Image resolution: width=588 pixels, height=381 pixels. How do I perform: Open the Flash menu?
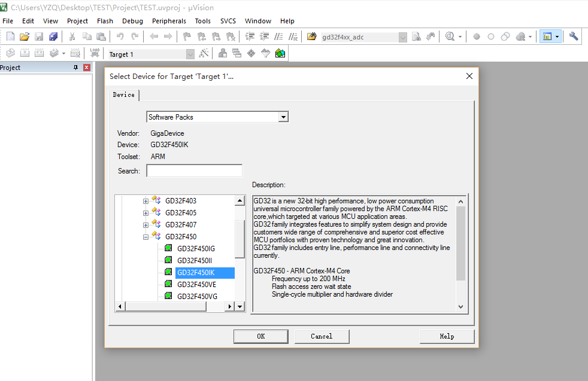click(105, 21)
